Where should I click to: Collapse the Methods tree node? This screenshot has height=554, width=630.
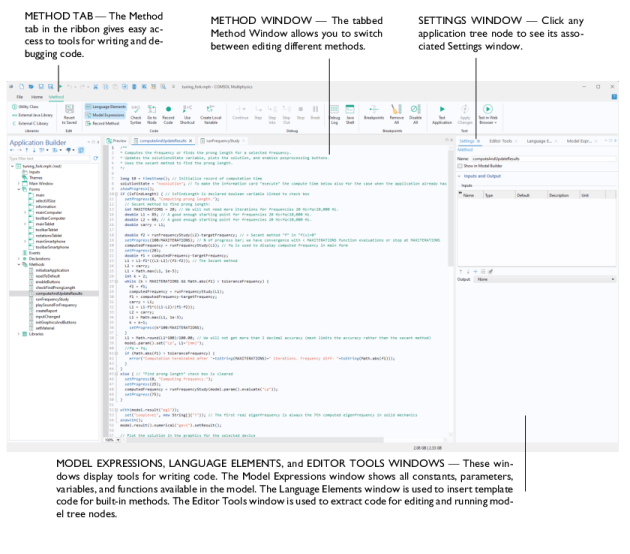(x=20, y=263)
